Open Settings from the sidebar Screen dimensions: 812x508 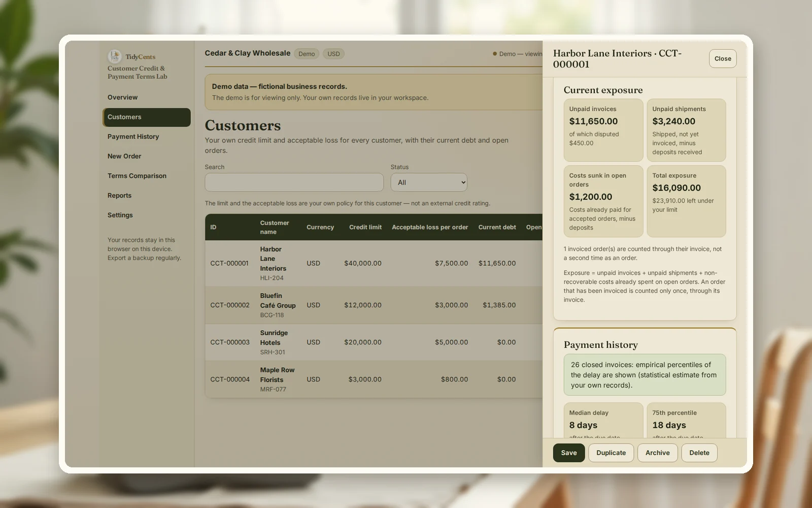click(146, 215)
